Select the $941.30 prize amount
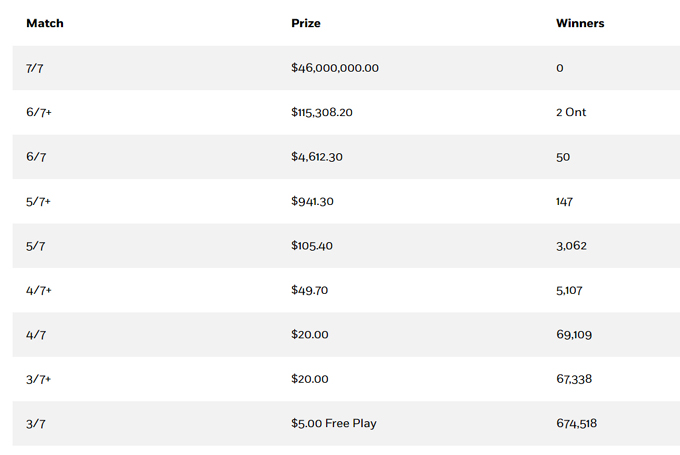 click(x=313, y=201)
